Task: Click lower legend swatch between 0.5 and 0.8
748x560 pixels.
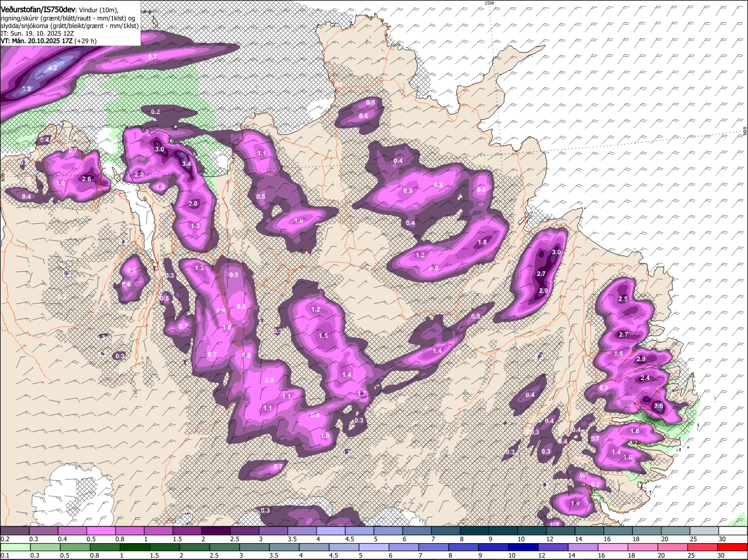Action: pyautogui.click(x=75, y=547)
